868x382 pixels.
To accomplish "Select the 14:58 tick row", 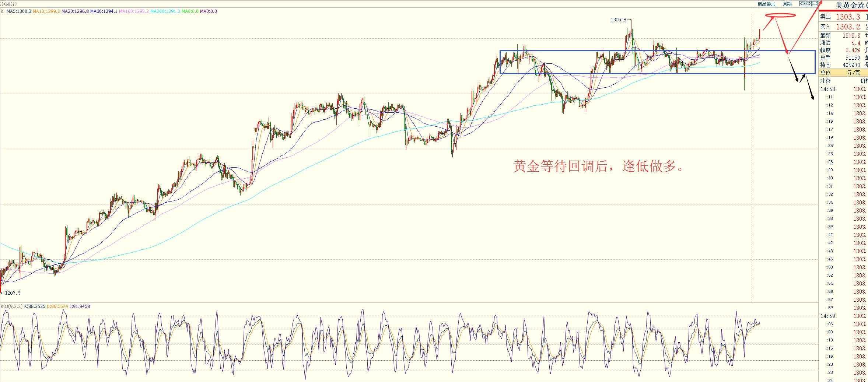I will coord(843,89).
